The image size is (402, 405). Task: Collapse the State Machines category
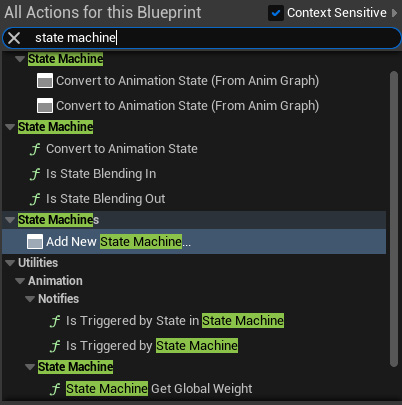pos(10,220)
